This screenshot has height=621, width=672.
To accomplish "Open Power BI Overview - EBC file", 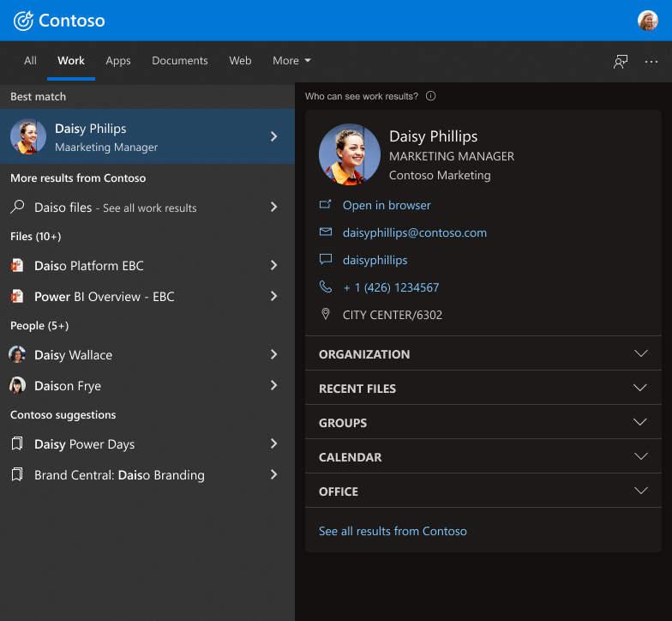I will coord(147,297).
